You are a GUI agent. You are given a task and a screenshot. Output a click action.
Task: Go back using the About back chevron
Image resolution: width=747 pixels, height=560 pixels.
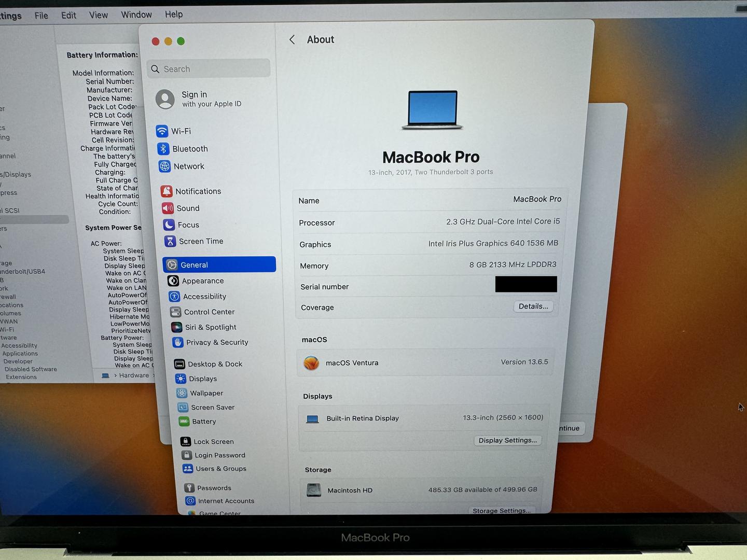tap(292, 40)
